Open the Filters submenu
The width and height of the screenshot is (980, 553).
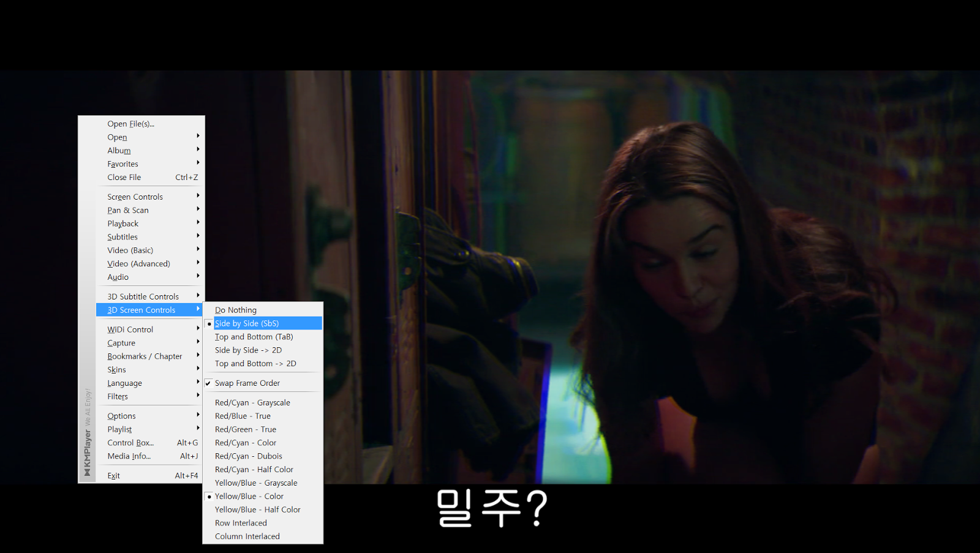tap(149, 397)
